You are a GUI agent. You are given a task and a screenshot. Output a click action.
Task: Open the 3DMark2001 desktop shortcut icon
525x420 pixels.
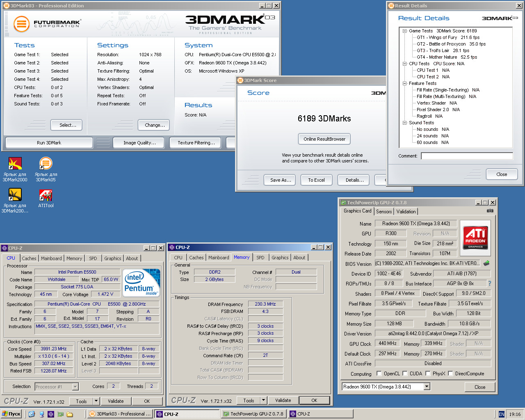tap(15, 201)
